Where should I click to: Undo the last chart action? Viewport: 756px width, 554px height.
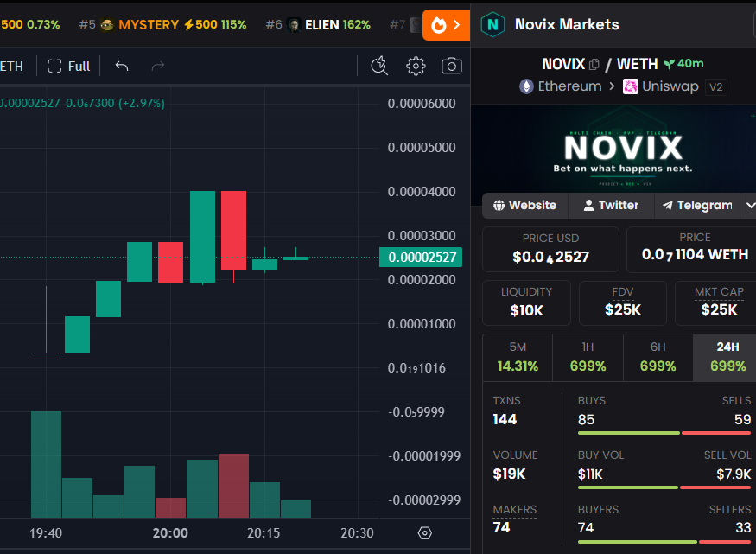pos(122,66)
